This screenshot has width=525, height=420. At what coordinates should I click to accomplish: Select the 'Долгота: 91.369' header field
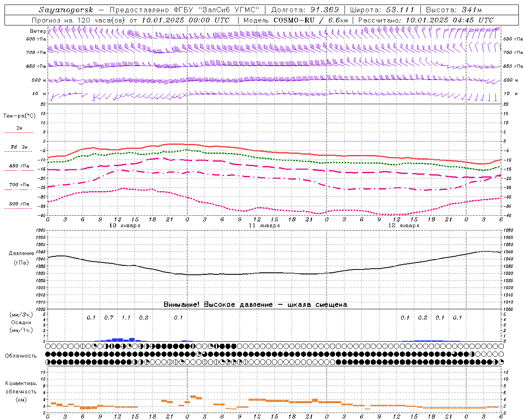pos(305,10)
